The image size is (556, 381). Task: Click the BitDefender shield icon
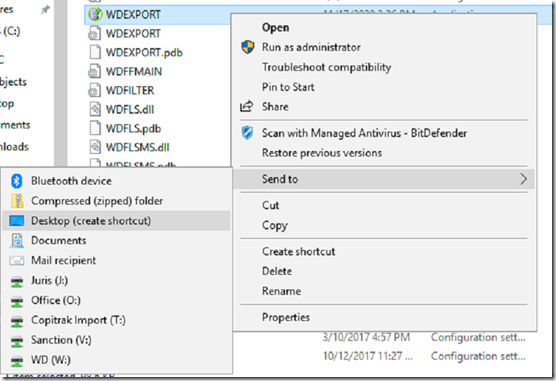click(247, 133)
